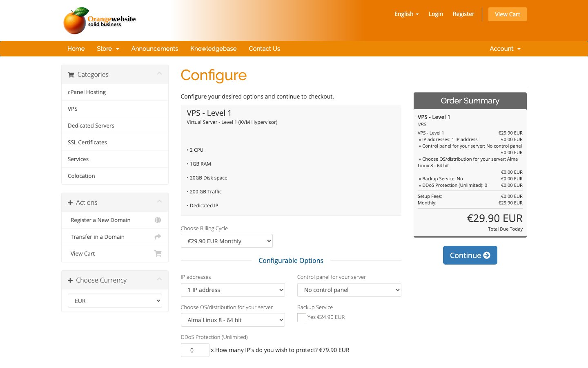Viewport: 588px width, 368px height.
Task: Click the share arrow icon for Transfer in a Domain
Action: [158, 237]
